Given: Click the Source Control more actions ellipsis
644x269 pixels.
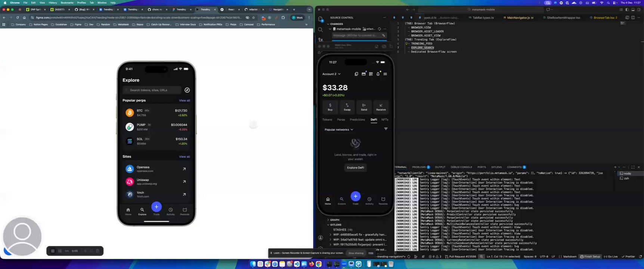Looking at the screenshot, I should (x=384, y=18).
